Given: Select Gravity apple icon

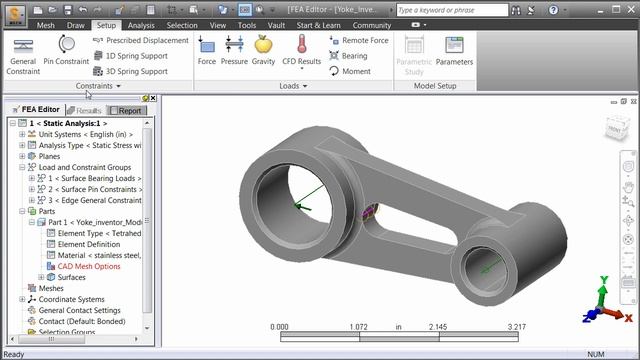Looking at the screenshot, I should 263,51.
